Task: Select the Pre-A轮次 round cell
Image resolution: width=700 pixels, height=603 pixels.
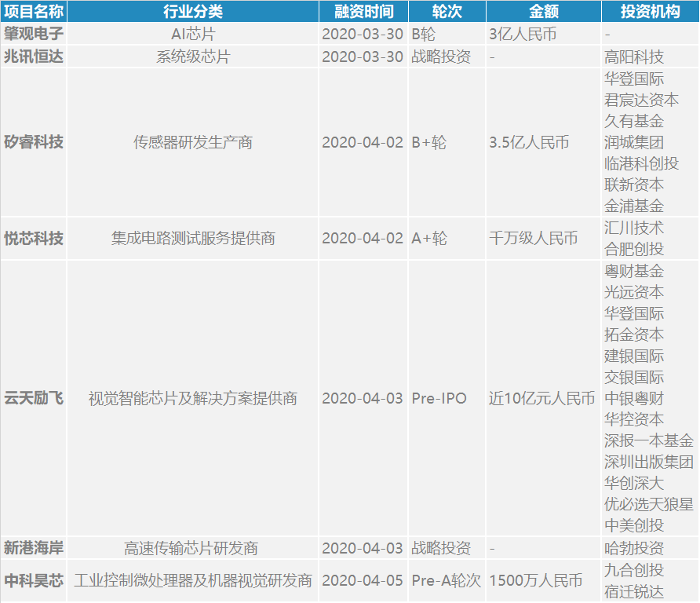Action: pos(446,580)
